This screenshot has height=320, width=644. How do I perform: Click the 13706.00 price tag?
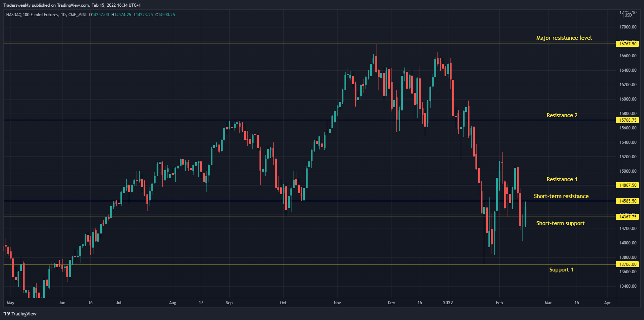point(627,264)
